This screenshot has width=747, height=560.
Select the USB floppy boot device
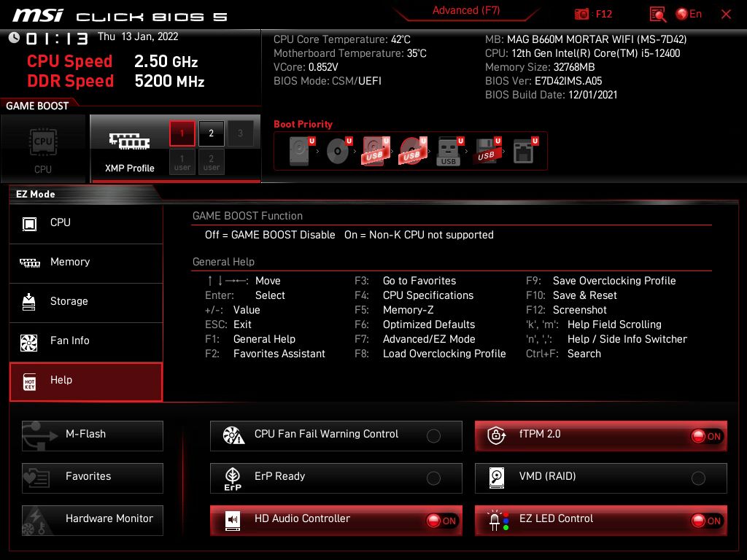(487, 151)
